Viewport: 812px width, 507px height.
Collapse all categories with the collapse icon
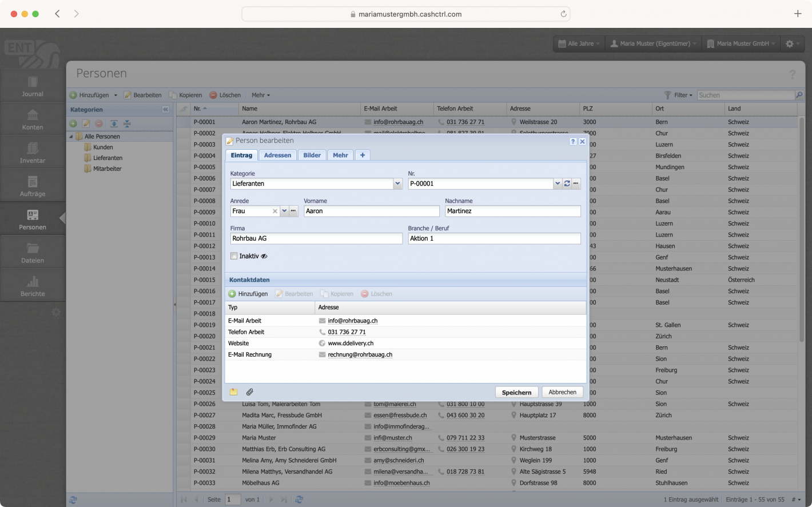pyautogui.click(x=128, y=123)
